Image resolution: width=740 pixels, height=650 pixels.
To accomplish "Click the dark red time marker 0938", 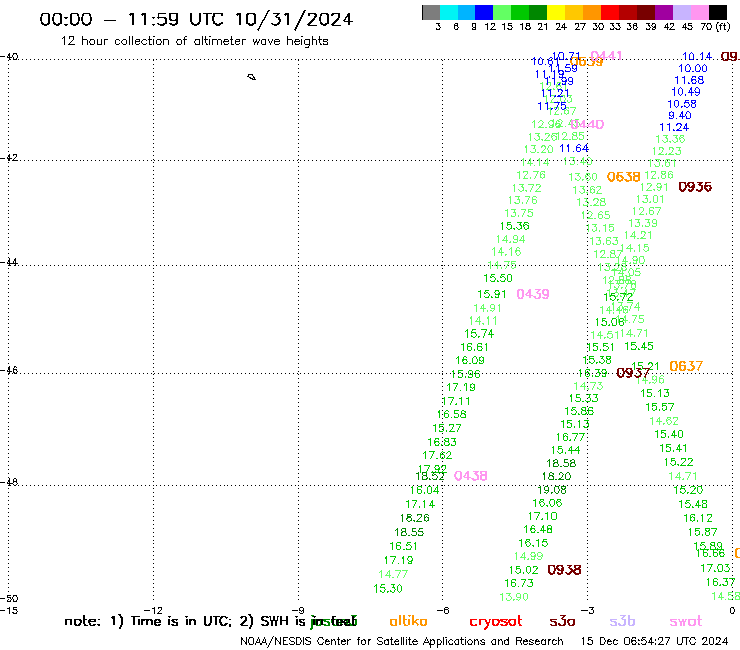I will (564, 570).
